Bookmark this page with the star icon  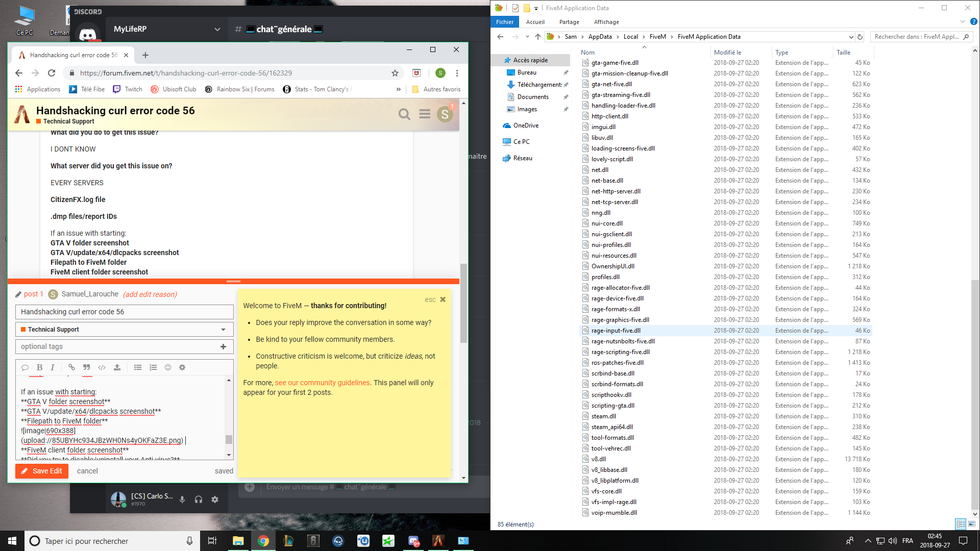[x=395, y=73]
